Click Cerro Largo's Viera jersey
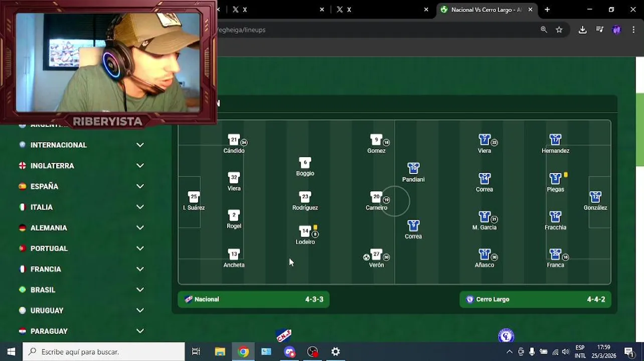 pos(484,140)
